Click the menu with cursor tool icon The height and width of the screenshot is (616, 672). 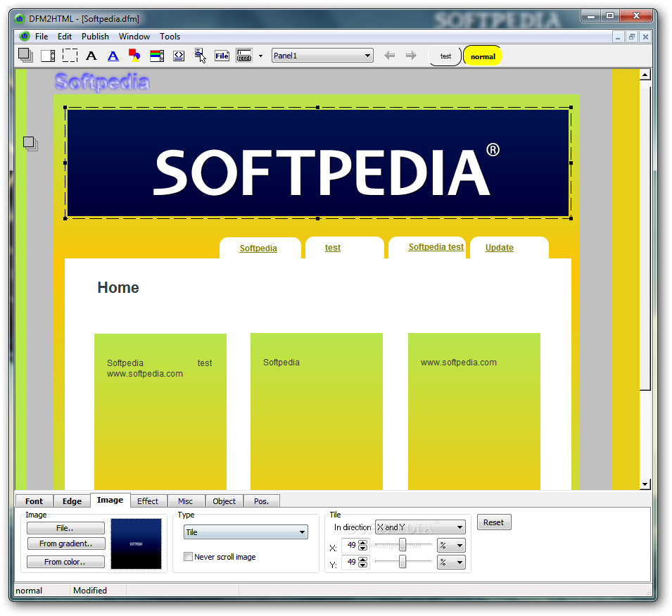tap(200, 56)
